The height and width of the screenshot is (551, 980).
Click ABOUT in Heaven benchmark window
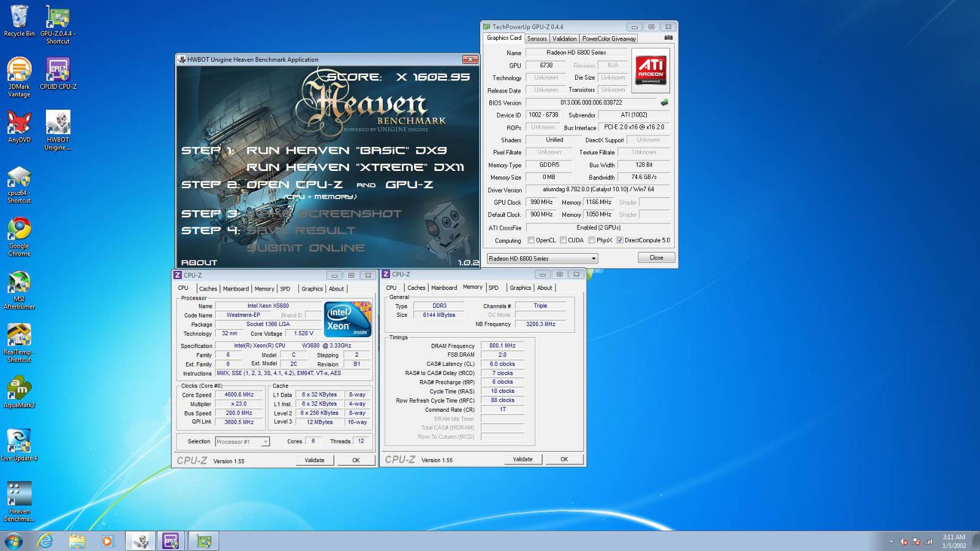click(199, 262)
